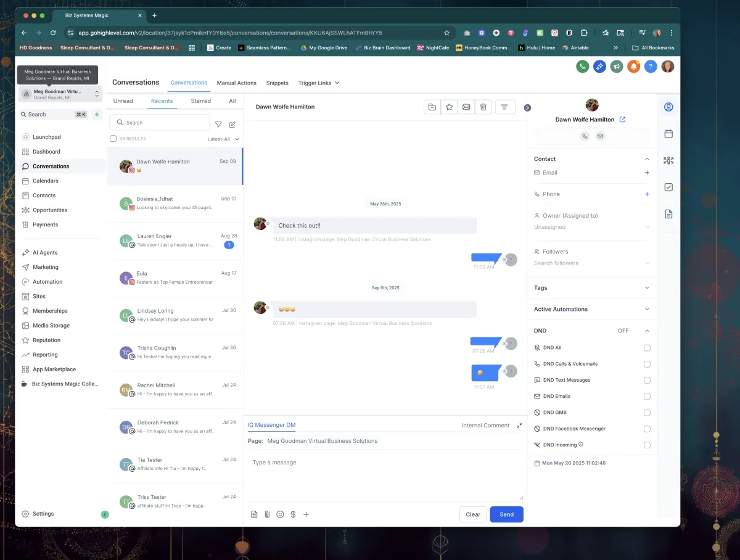This screenshot has width=740, height=560.
Task: Expand the Tags section
Action: [x=592, y=288]
